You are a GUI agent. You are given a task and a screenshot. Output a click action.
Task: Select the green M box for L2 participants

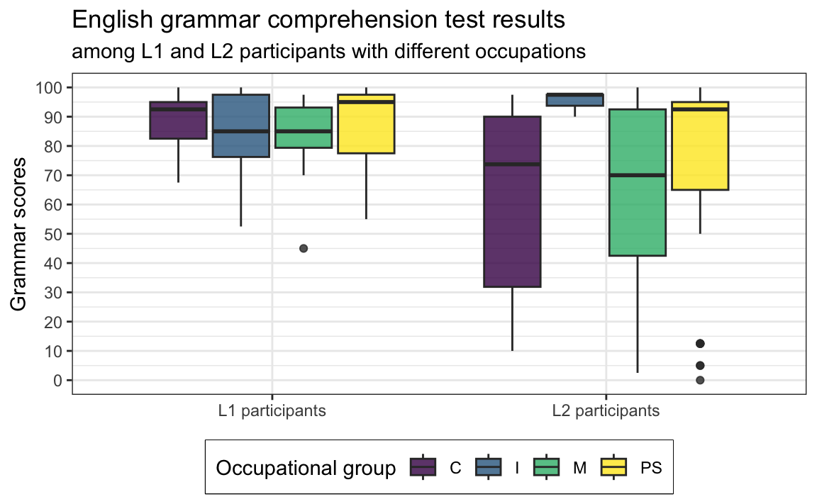(637, 182)
